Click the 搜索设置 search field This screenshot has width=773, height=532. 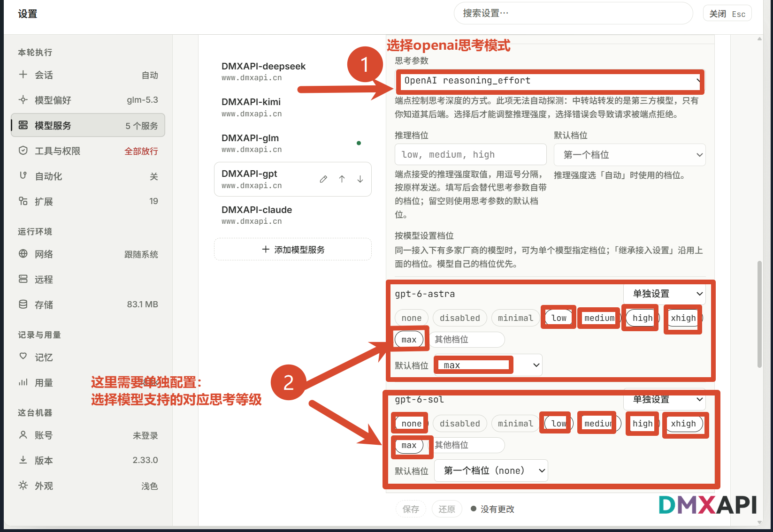tap(573, 13)
